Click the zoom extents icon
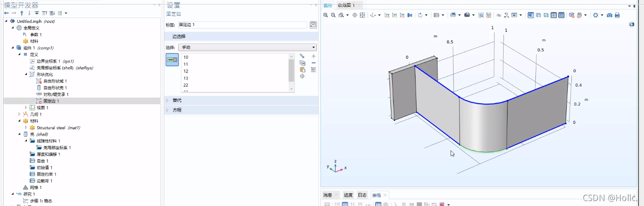644x206 pixels. pyautogui.click(x=362, y=15)
